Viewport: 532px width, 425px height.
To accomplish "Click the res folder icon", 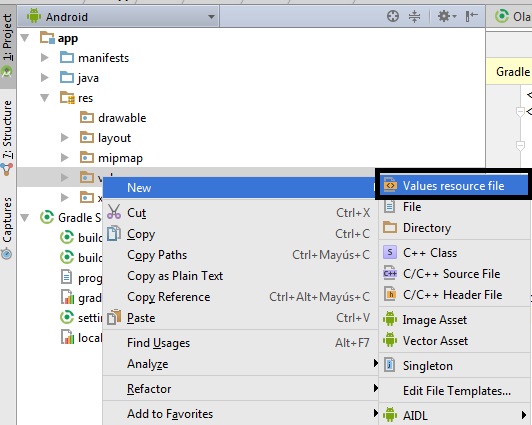I will (x=67, y=98).
